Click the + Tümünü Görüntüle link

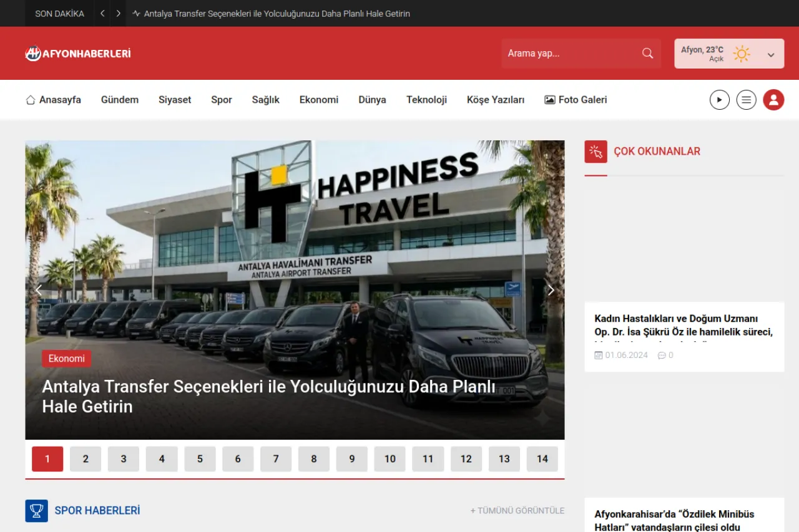(517, 511)
